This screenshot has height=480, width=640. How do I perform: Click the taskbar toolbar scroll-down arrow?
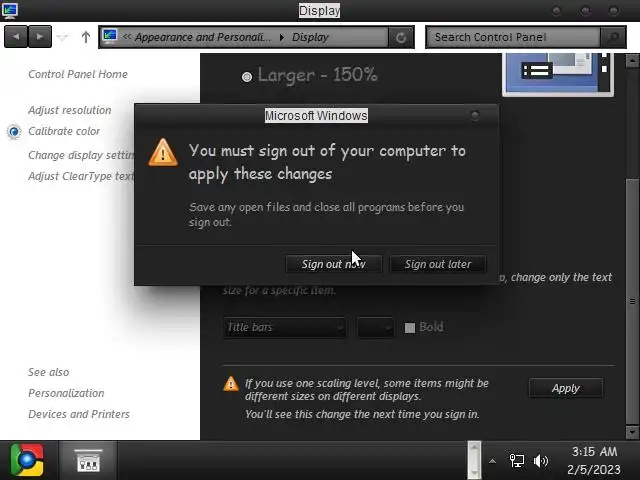tap(474, 473)
